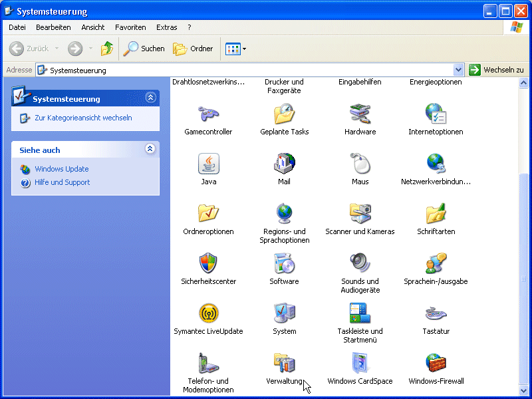Open the Hardware wizard icon

coord(360,114)
